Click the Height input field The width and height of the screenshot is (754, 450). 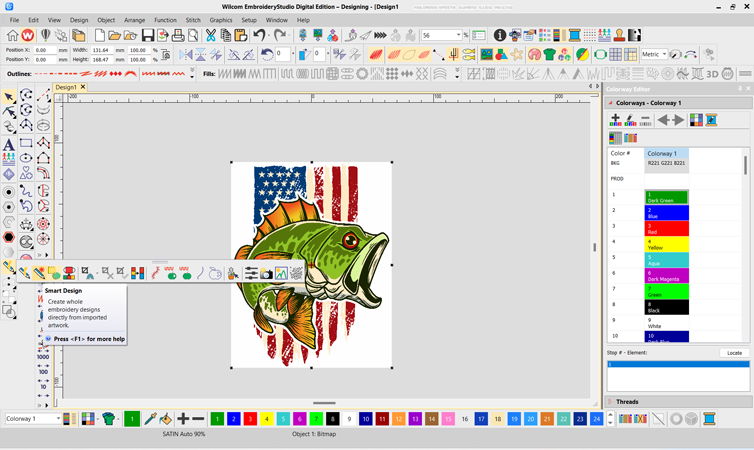102,60
